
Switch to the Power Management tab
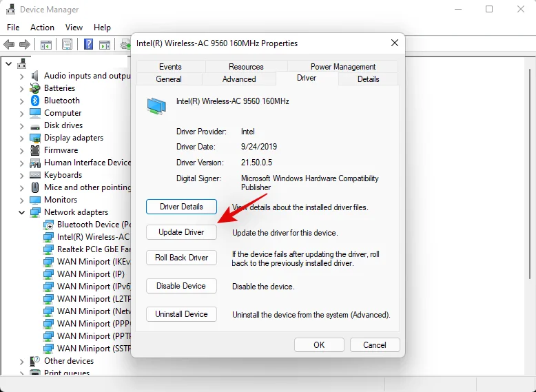343,66
